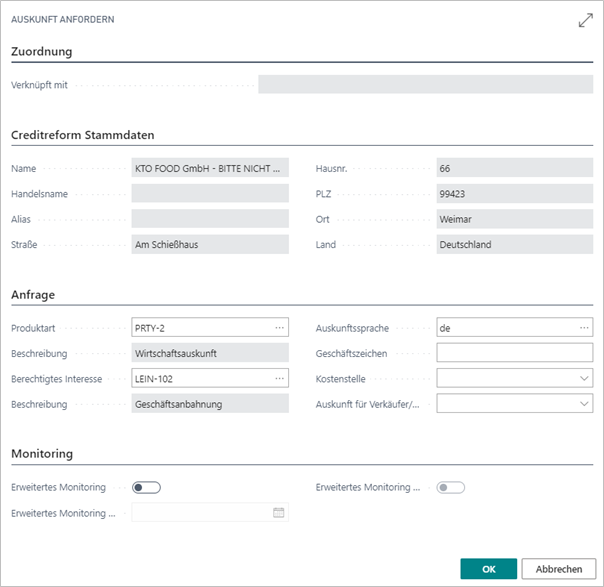Select the Produktart text showing PRTY-2
The height and width of the screenshot is (587, 604).
[200, 327]
